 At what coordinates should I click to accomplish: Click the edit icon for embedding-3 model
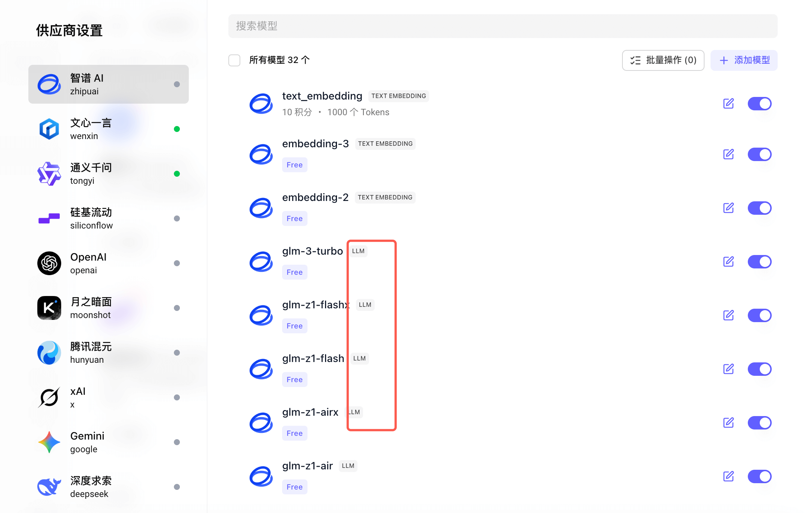(728, 154)
